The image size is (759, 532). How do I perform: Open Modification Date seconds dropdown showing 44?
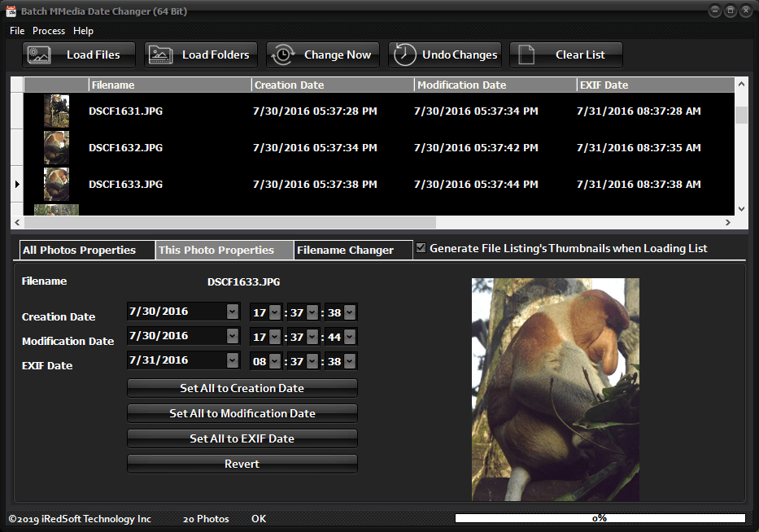tap(350, 337)
